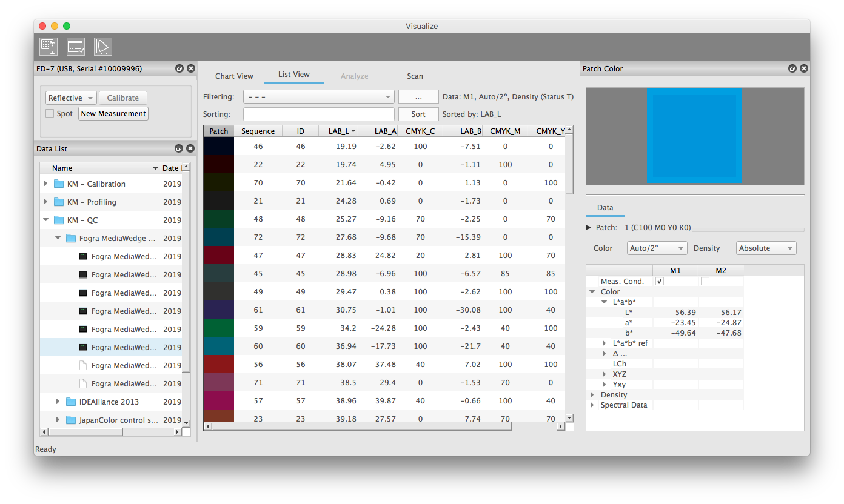Click the New Measurement button
The height and width of the screenshot is (504, 844).
click(x=113, y=114)
